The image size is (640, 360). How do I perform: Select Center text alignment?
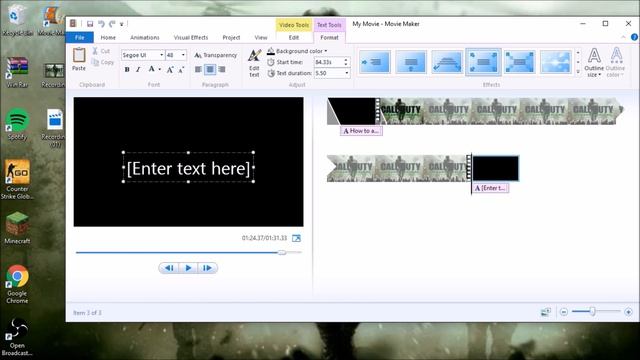click(x=210, y=69)
